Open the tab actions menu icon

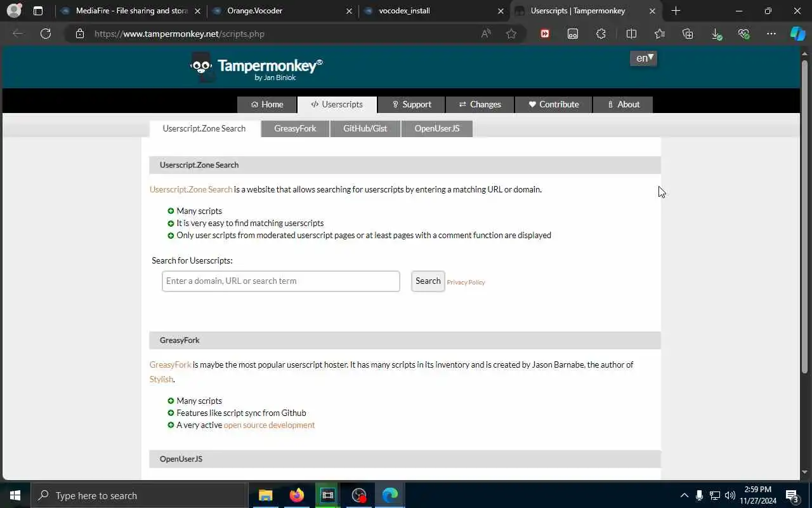[38, 11]
